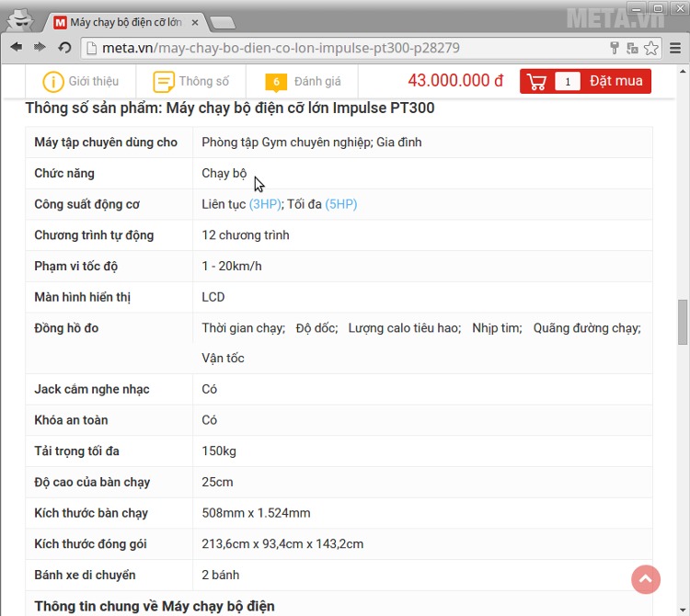Click the page vertical scrollbar thumb

(x=683, y=322)
